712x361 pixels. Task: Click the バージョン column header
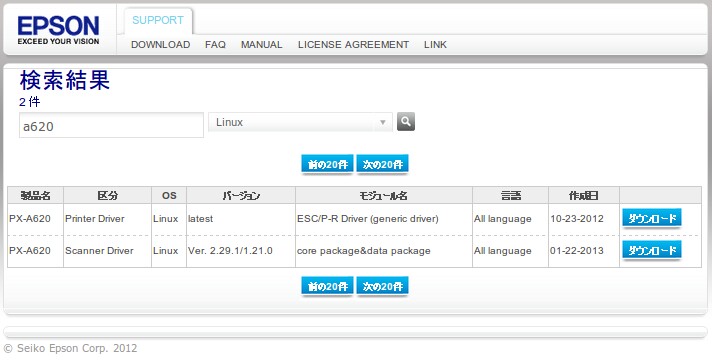coord(241,195)
